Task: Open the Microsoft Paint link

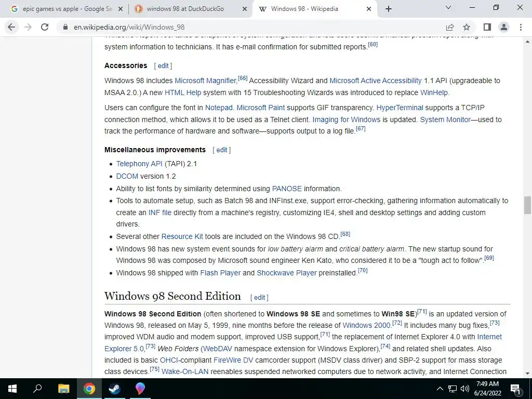Action: click(261, 108)
